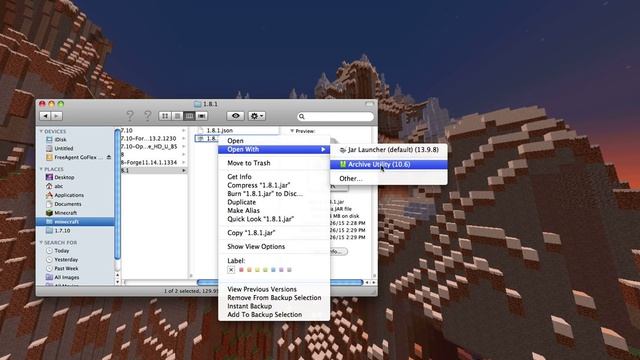Image resolution: width=640 pixels, height=360 pixels.
Task: Choose View Previous Versions
Action: tap(274, 289)
